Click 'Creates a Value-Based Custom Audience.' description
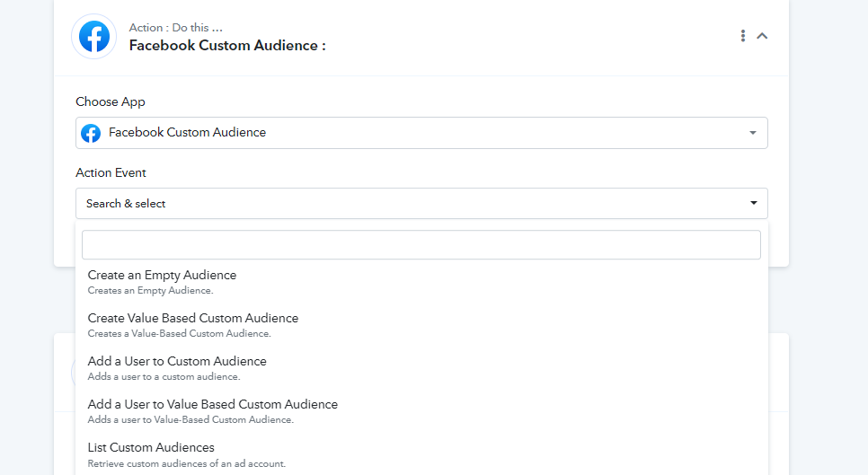Image resolution: width=868 pixels, height=475 pixels. 180,333
